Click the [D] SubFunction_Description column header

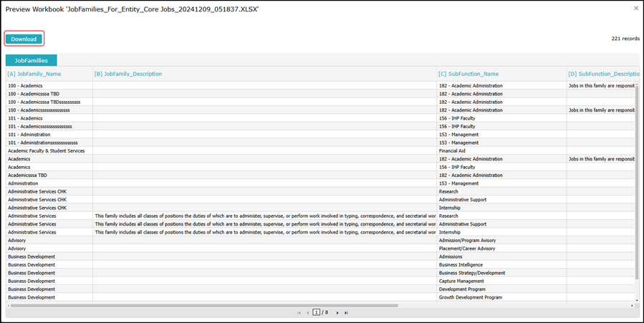pyautogui.click(x=602, y=74)
